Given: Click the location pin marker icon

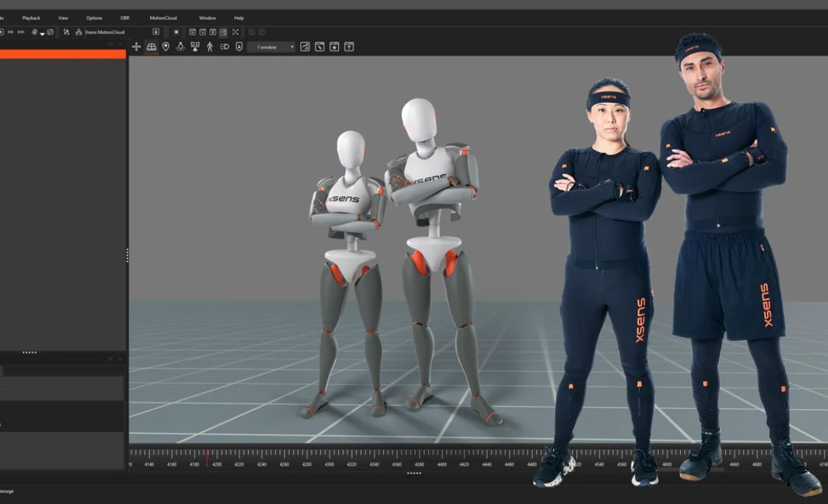Looking at the screenshot, I should coord(165,47).
